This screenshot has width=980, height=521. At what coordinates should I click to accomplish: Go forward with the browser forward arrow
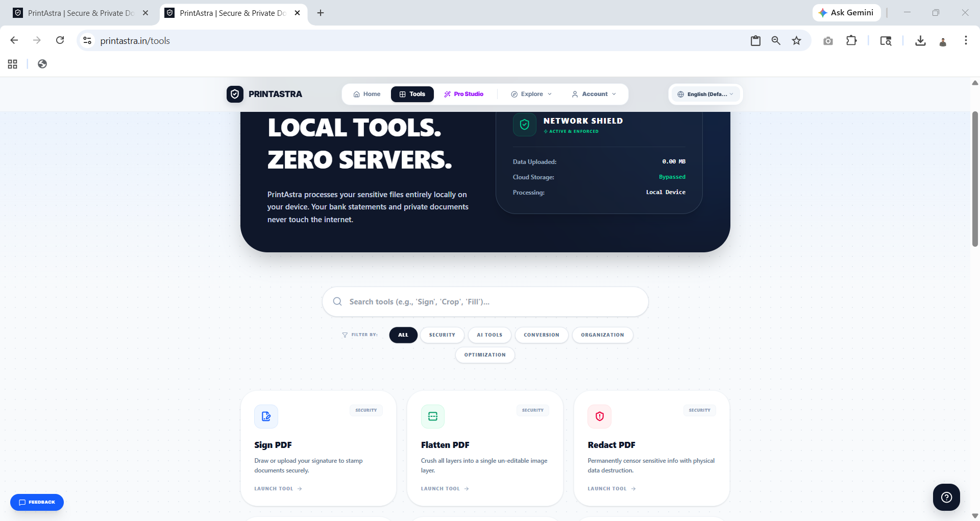click(x=37, y=40)
